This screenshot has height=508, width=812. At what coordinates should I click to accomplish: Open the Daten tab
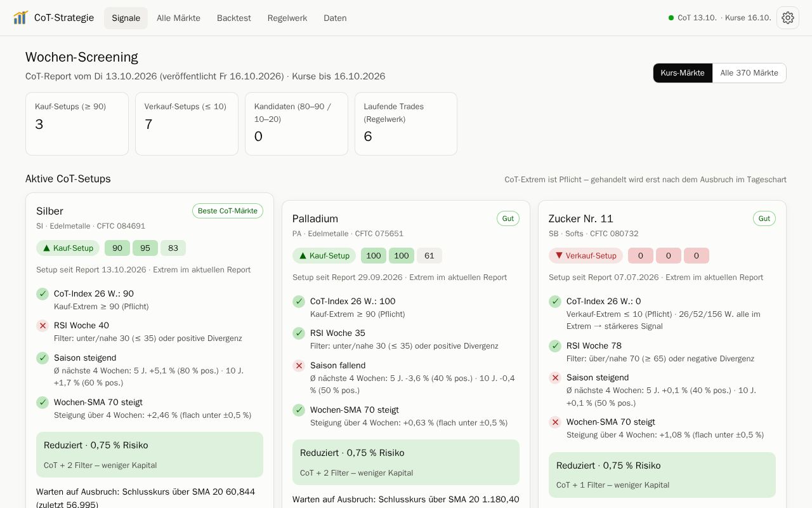[x=335, y=18]
